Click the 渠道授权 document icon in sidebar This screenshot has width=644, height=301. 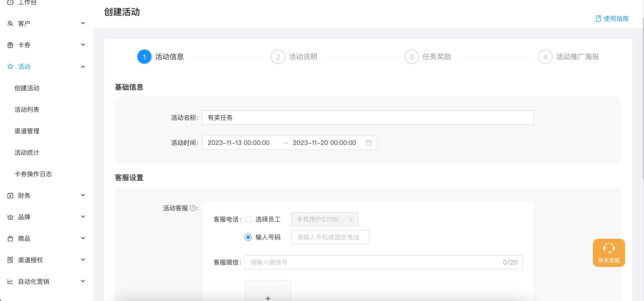point(10,260)
